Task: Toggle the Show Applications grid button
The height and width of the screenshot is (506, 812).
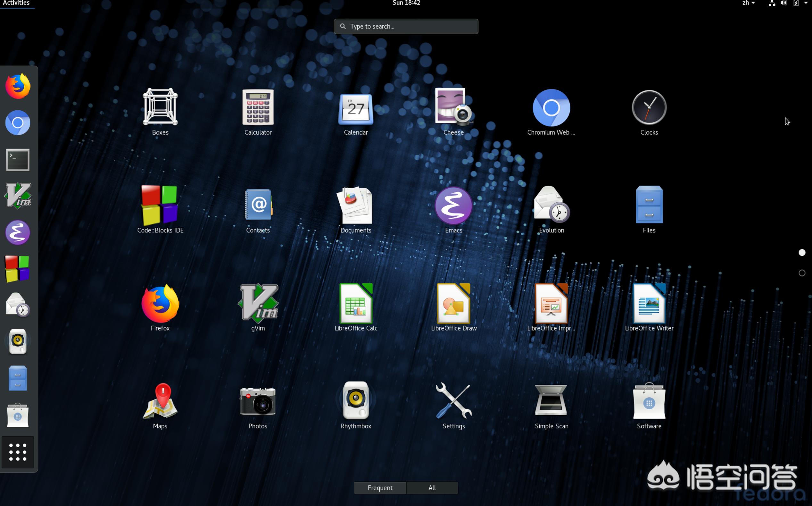Action: point(18,452)
